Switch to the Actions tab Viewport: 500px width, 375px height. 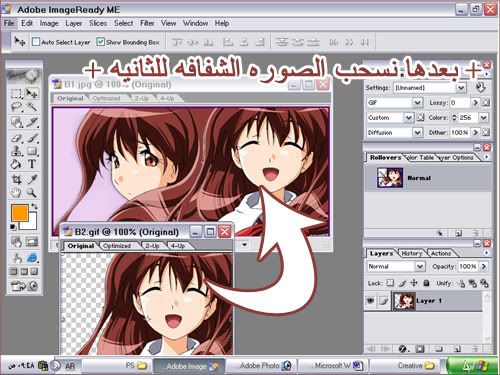click(x=441, y=253)
